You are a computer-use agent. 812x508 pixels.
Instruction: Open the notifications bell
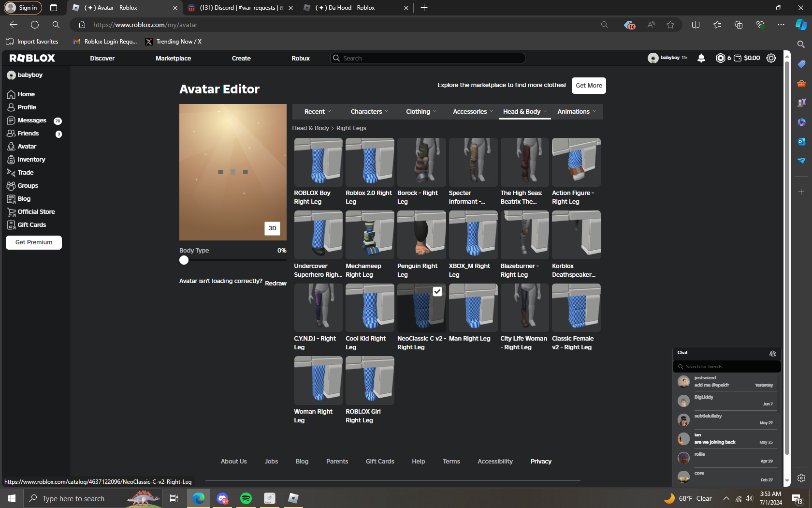(701, 58)
